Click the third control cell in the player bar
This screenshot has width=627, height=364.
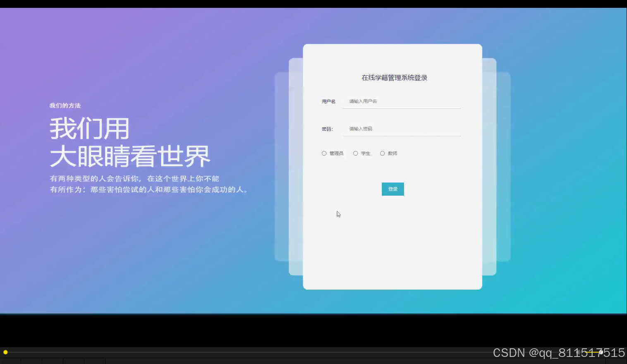[53, 361]
